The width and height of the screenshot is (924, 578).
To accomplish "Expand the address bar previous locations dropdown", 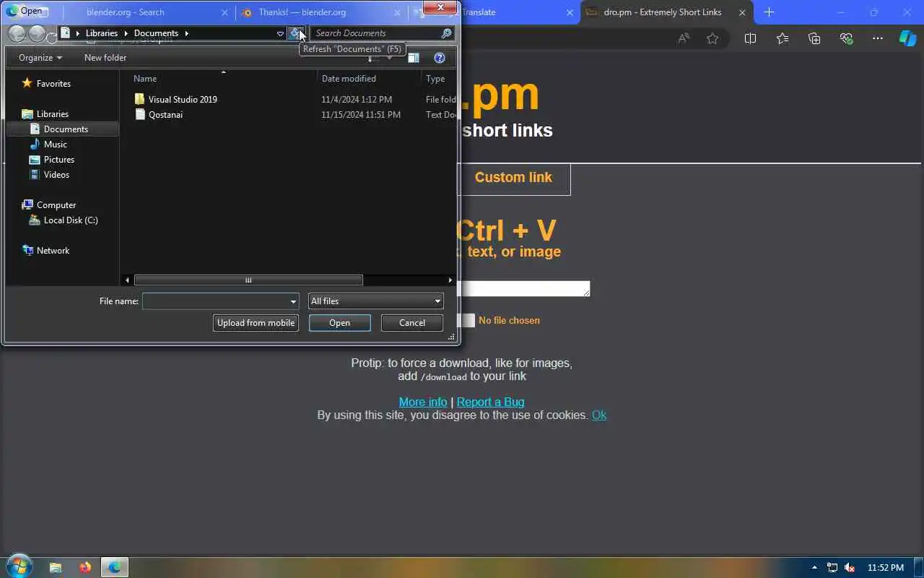I will [x=280, y=33].
